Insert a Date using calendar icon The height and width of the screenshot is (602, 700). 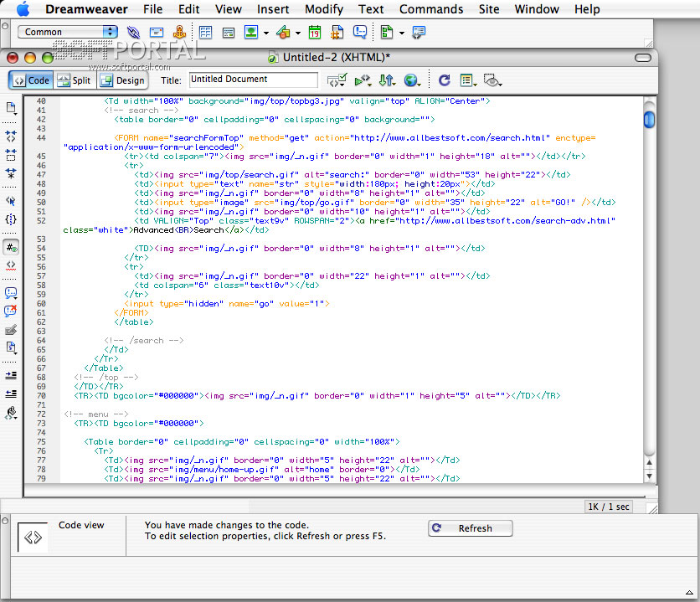click(x=315, y=33)
